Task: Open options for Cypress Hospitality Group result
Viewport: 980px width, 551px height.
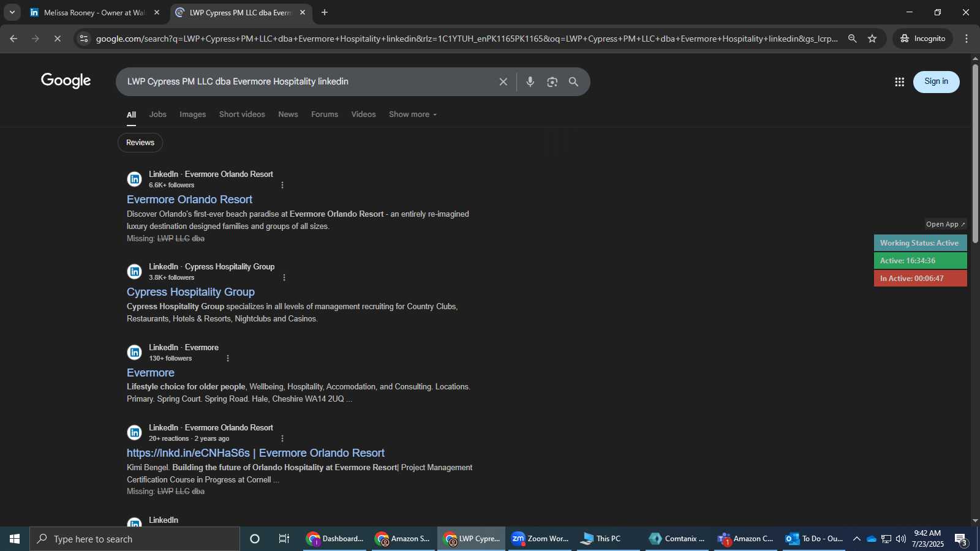Action: 284,277
